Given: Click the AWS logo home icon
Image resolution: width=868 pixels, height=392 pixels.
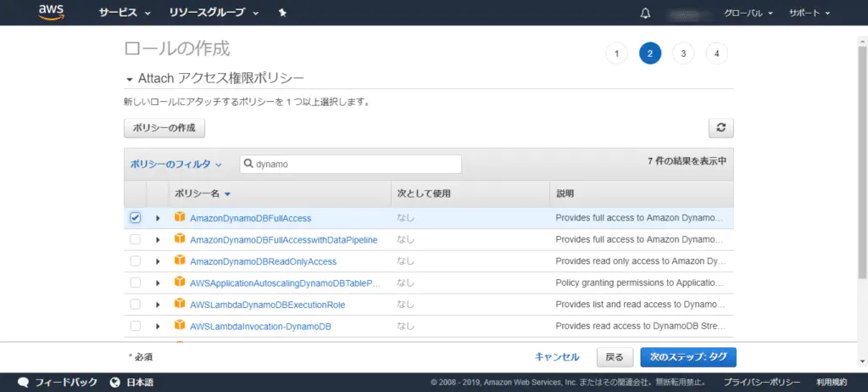Looking at the screenshot, I should tap(53, 12).
